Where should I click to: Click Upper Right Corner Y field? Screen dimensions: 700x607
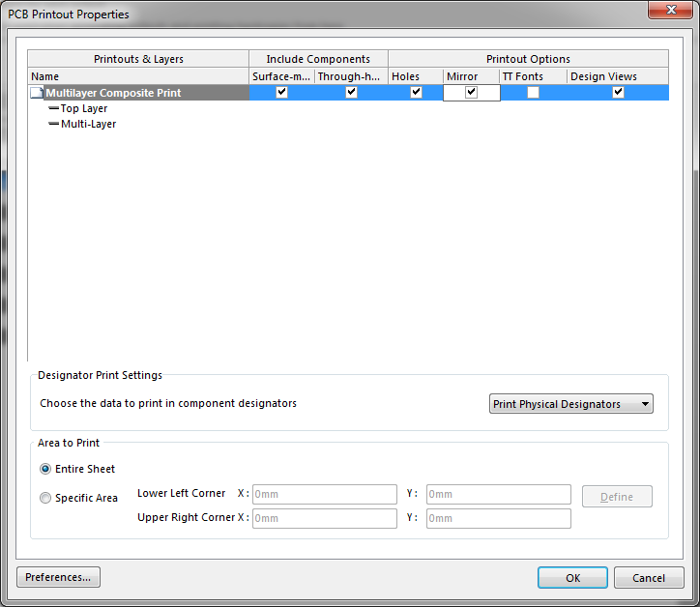499,519
